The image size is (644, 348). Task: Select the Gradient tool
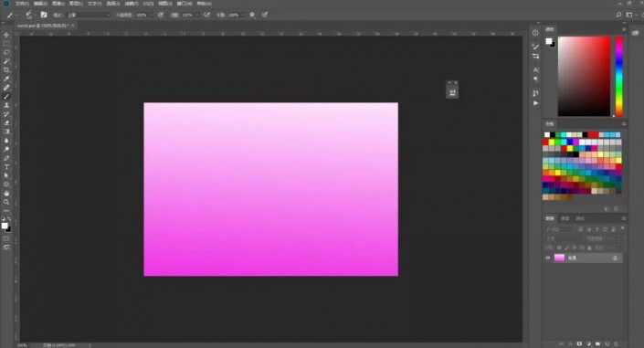[x=6, y=132]
